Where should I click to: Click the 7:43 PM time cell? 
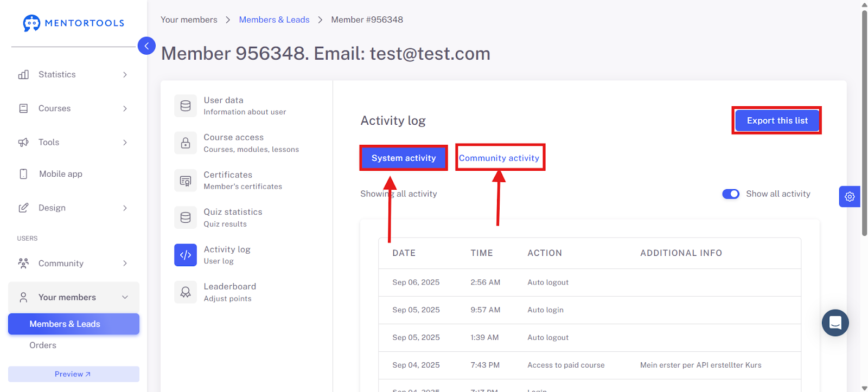click(x=485, y=365)
